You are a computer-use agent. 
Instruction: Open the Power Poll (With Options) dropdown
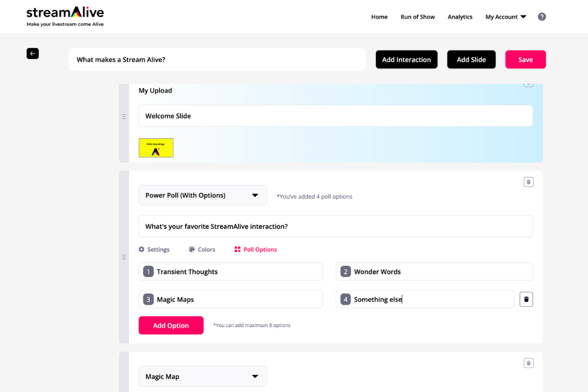pos(203,195)
